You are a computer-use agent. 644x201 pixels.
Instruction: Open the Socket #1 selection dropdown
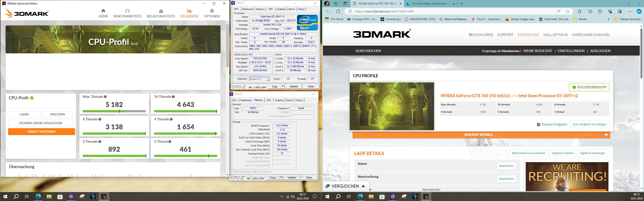[259, 79]
